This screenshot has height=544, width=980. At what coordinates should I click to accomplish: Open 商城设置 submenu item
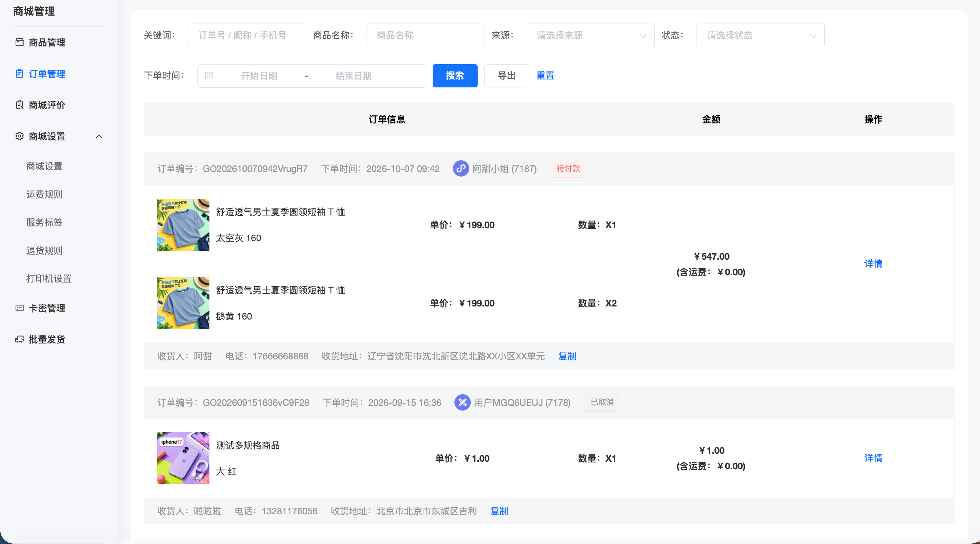coord(45,166)
